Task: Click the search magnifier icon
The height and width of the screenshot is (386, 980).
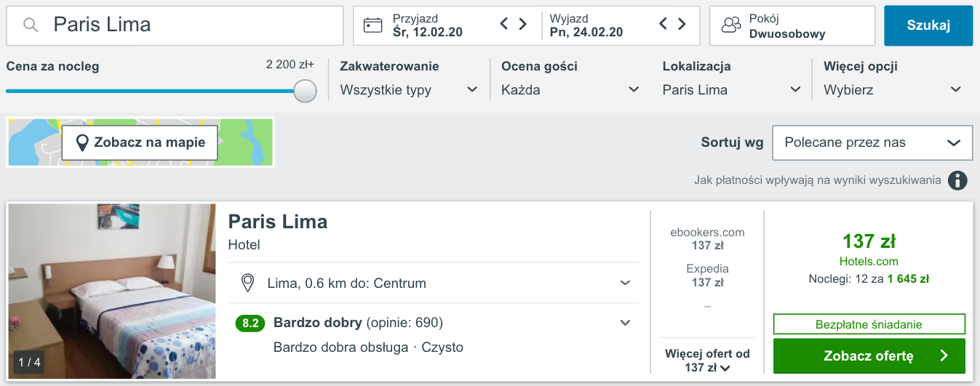Action: point(31,25)
